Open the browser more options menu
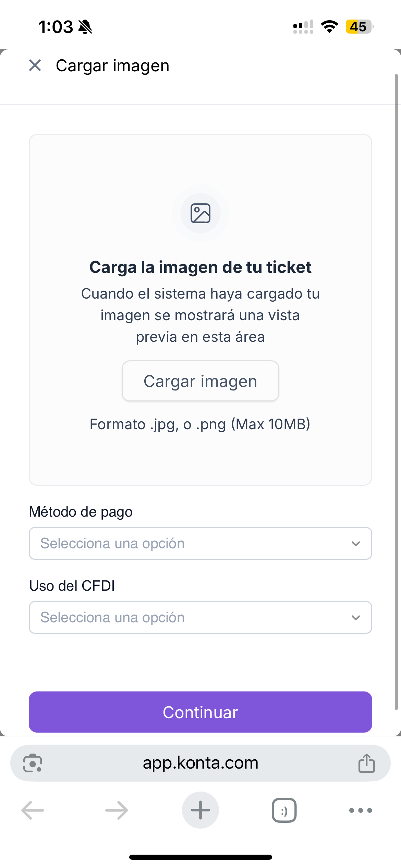Image resolution: width=401 pixels, height=868 pixels. point(361,810)
